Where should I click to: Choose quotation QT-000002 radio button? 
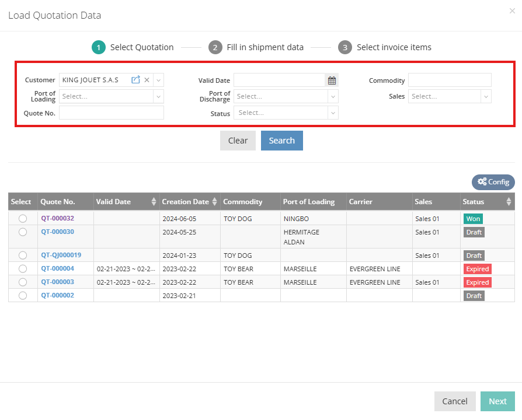tap(23, 296)
